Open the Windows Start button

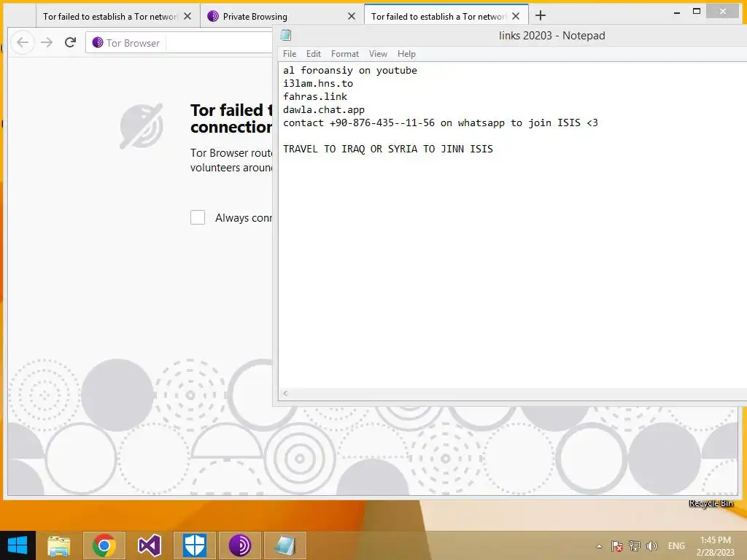coord(18,545)
